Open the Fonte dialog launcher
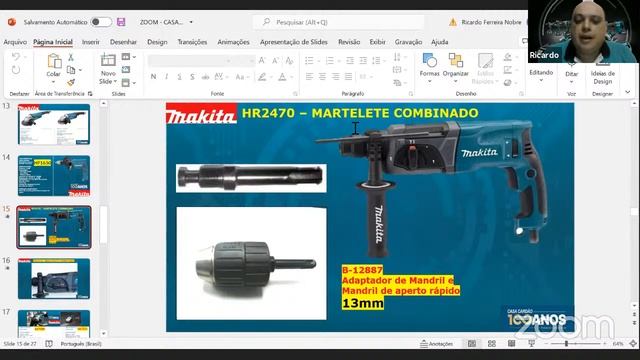The image size is (640, 360). point(295,94)
